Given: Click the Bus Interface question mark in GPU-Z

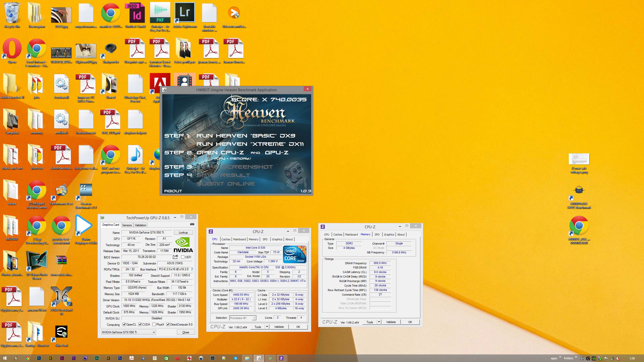Looking at the screenshot, I should click(192, 269).
